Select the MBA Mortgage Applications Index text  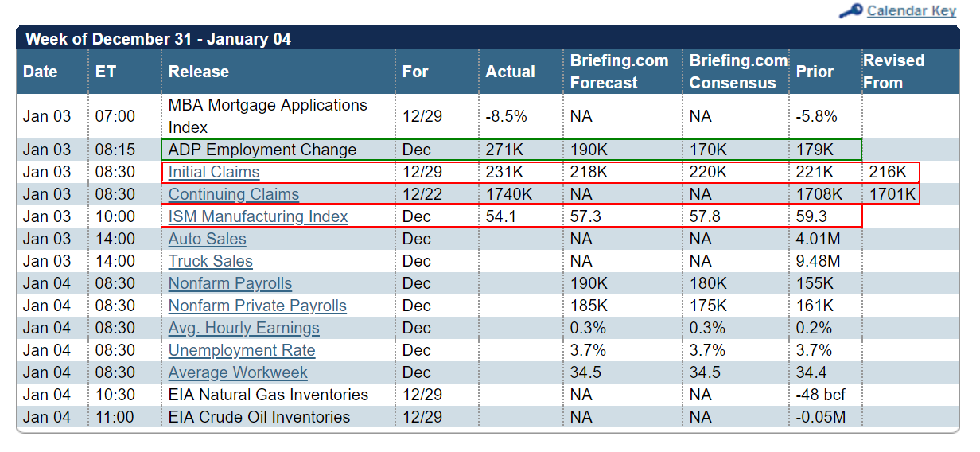[x=268, y=116]
